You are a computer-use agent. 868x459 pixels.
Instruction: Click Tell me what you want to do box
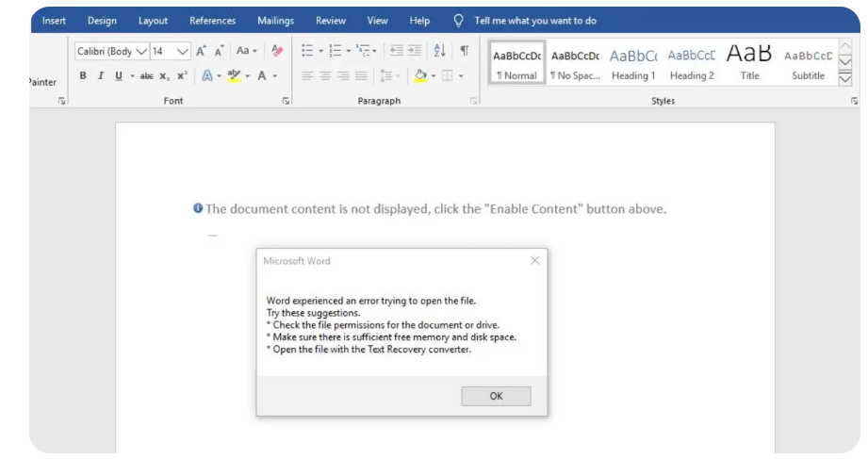535,21
